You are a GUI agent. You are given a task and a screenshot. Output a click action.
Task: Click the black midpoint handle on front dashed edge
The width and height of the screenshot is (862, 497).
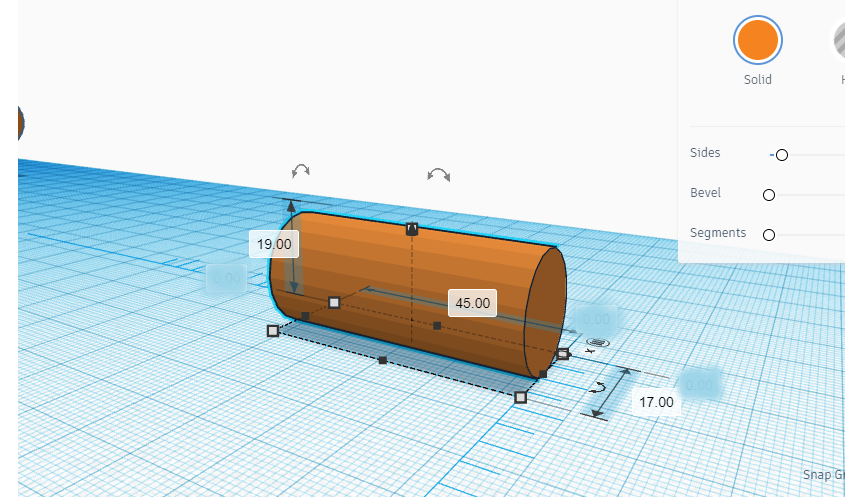pyautogui.click(x=383, y=361)
